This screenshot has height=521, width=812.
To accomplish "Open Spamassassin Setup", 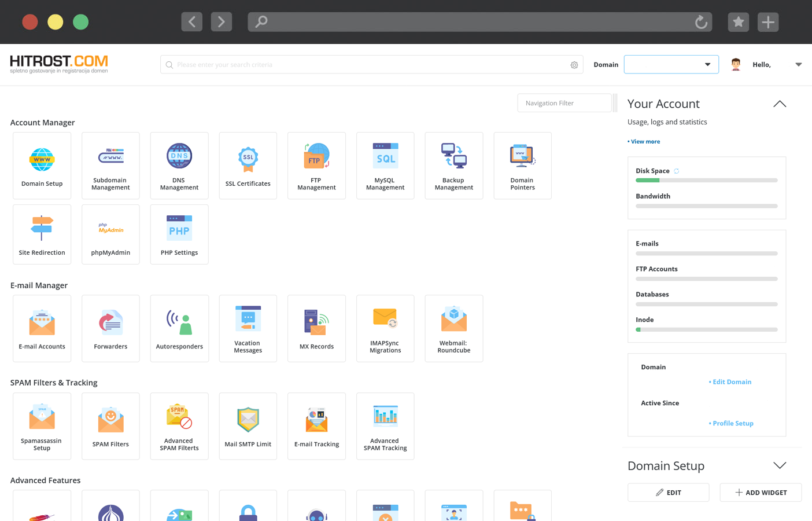I will coord(42,426).
